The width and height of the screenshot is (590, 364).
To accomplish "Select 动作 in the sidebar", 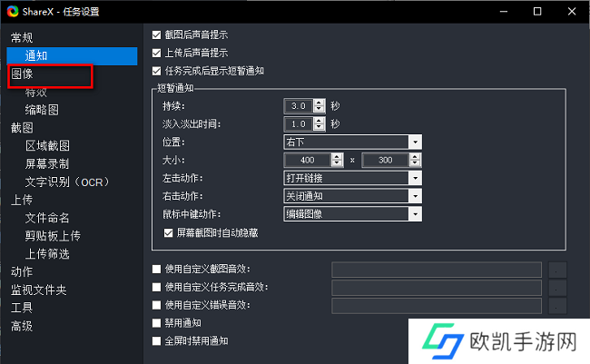I will point(22,271).
